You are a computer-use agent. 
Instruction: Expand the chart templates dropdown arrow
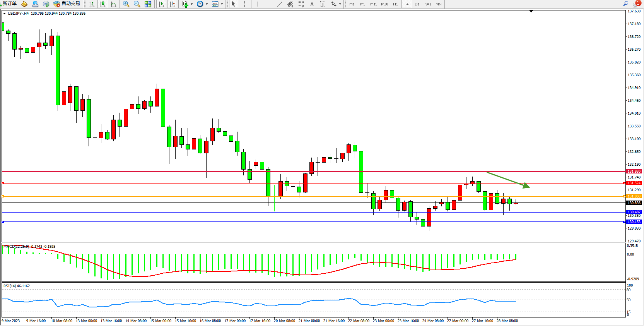(x=222, y=4)
